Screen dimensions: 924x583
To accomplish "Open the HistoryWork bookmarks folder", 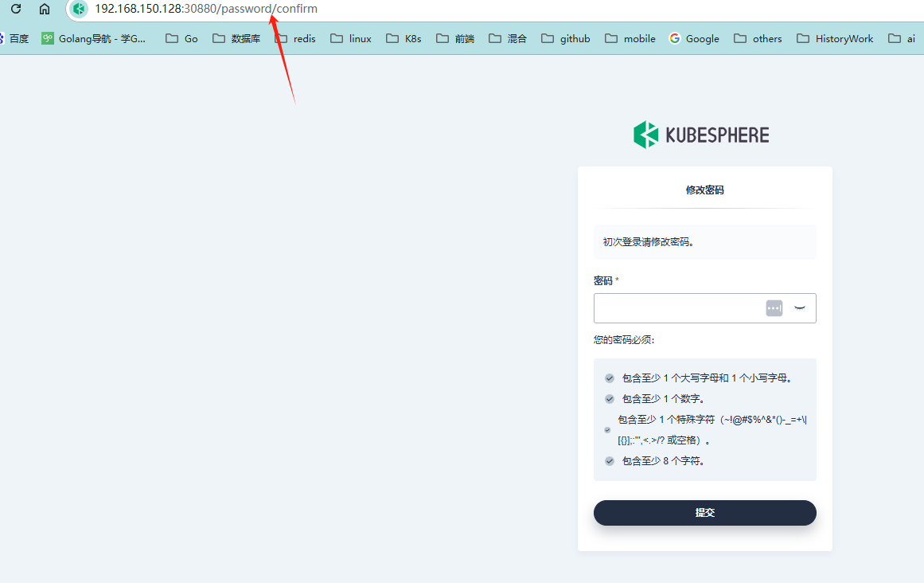I will [835, 38].
